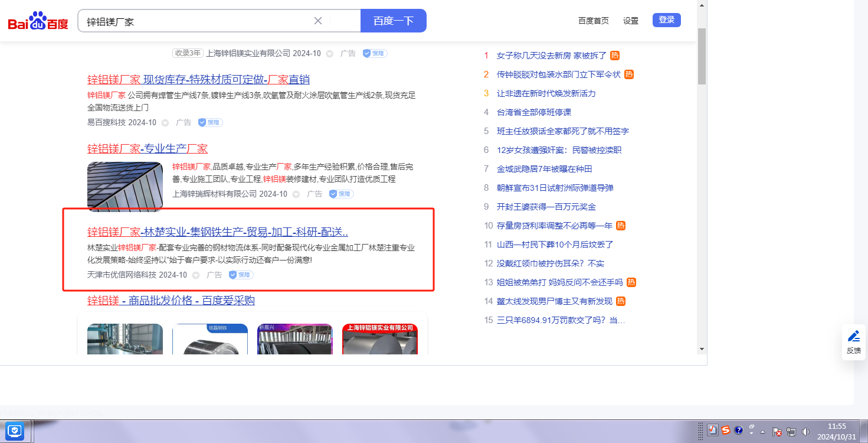The height and width of the screenshot is (443, 868).
Task: Open the network connection tray icon
Action: tap(791, 432)
